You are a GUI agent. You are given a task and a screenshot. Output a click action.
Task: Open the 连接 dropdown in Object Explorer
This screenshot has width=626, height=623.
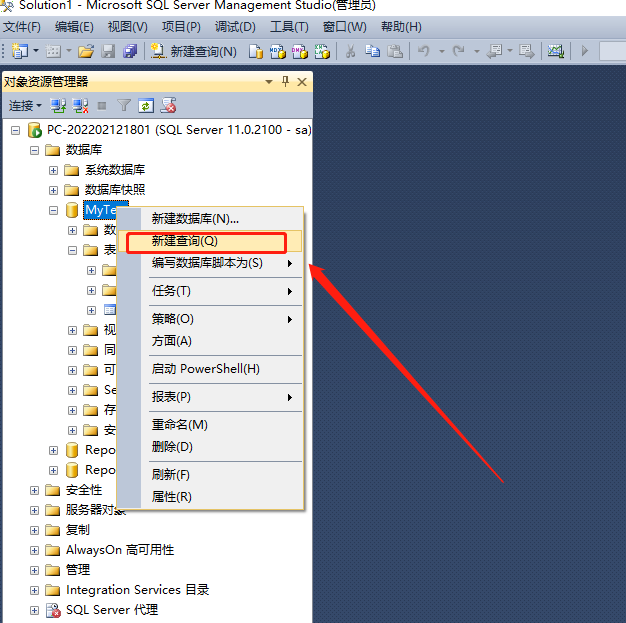[25, 106]
